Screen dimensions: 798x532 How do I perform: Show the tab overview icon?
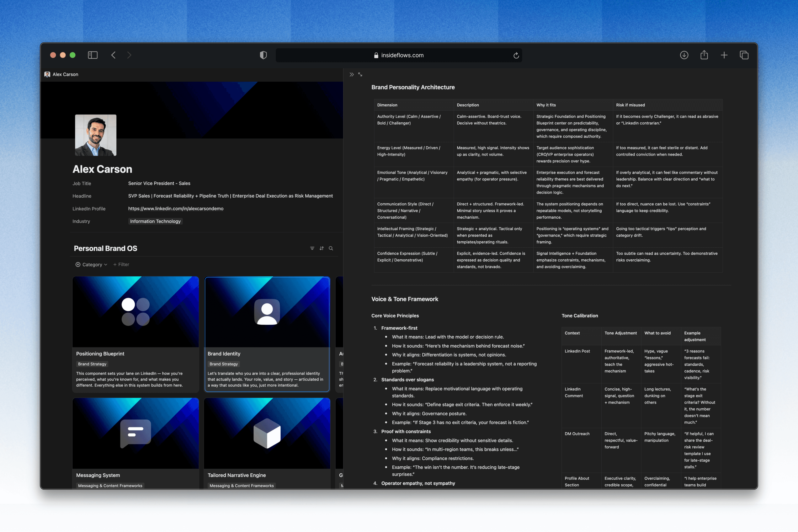[744, 55]
